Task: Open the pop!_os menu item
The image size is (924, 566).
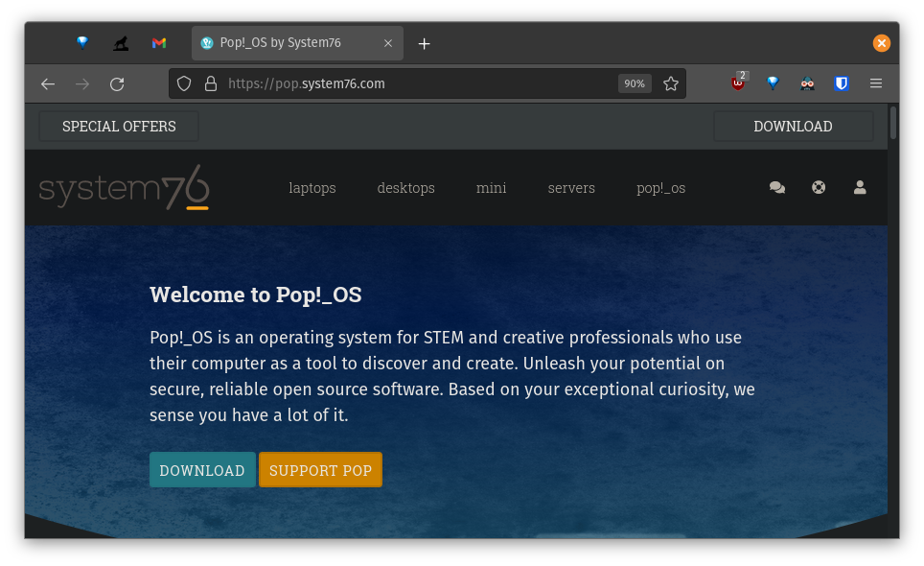Action: coord(660,188)
